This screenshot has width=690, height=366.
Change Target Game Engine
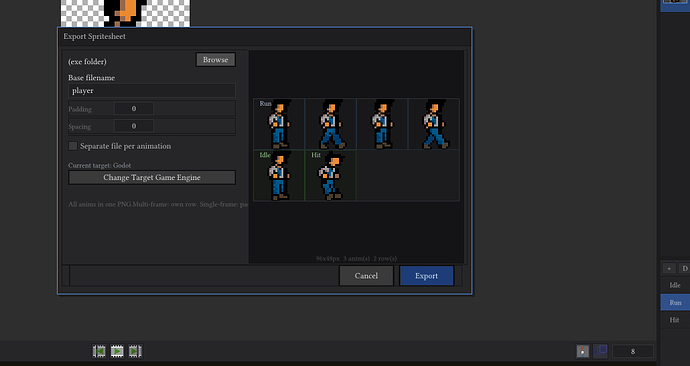tap(152, 177)
